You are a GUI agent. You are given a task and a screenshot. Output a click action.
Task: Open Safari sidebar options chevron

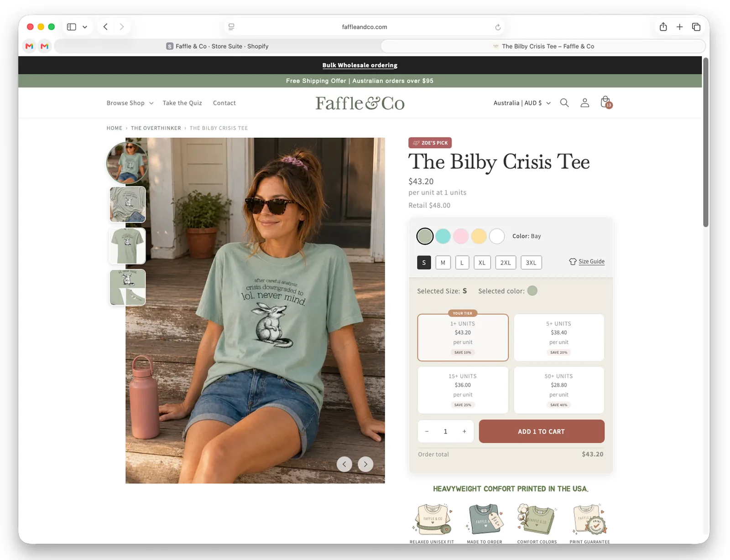pyautogui.click(x=85, y=27)
